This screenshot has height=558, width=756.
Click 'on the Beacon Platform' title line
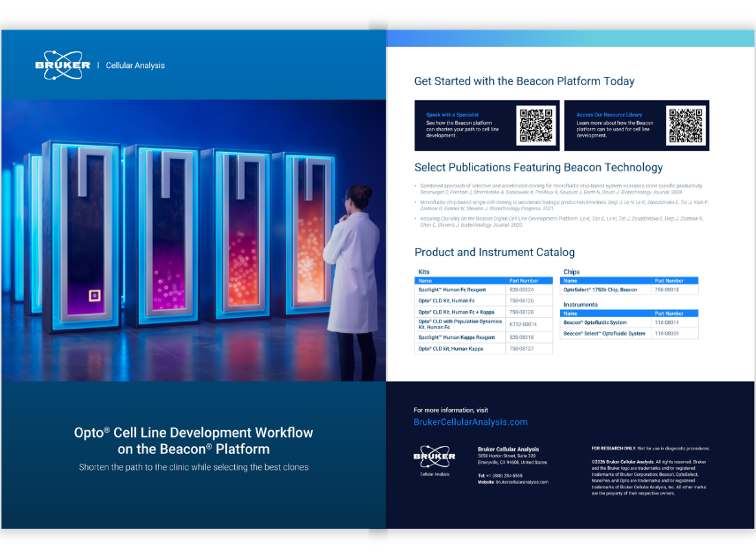(194, 449)
